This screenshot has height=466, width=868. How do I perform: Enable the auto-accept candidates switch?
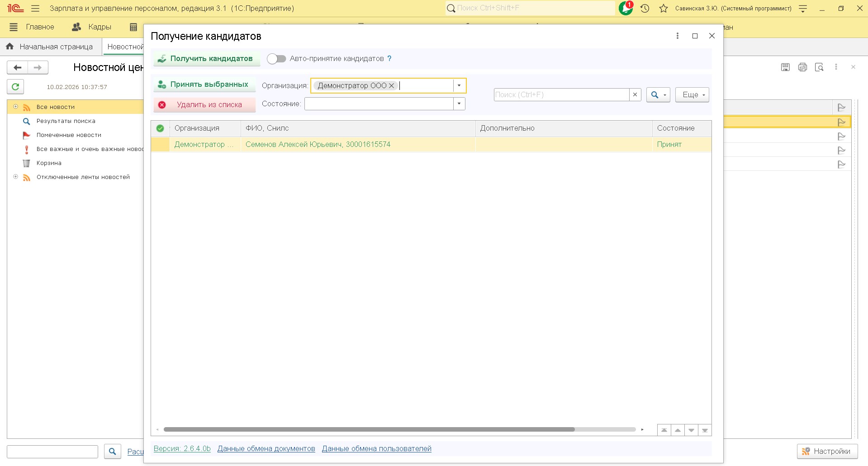tap(276, 59)
